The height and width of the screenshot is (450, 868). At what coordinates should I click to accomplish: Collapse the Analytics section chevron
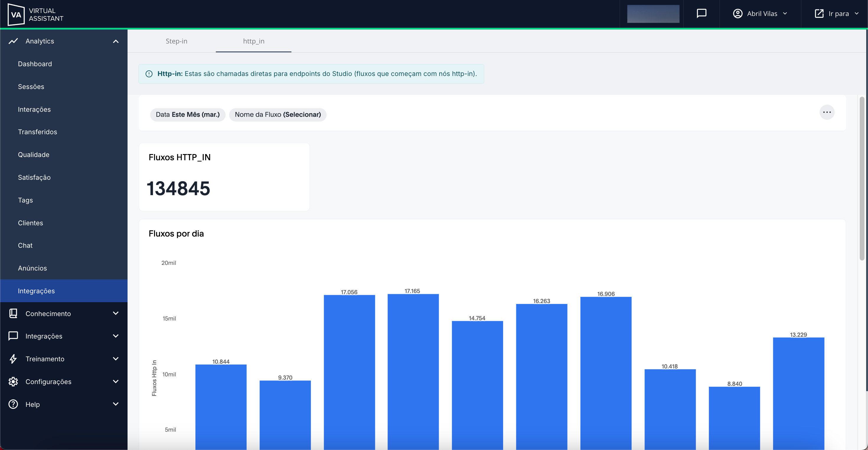(x=115, y=41)
